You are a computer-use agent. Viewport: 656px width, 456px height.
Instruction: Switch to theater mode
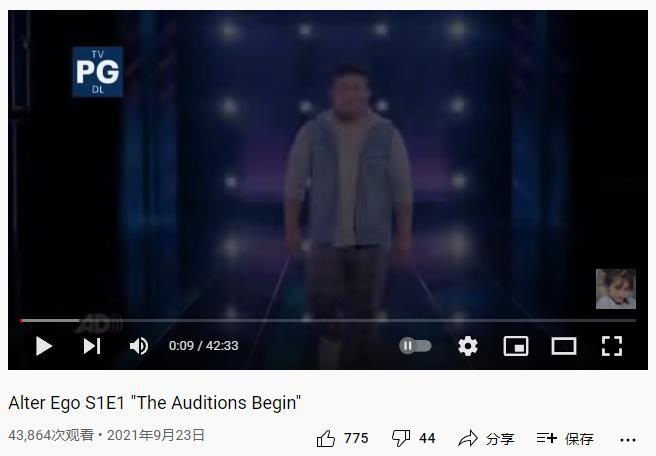pyautogui.click(x=564, y=346)
